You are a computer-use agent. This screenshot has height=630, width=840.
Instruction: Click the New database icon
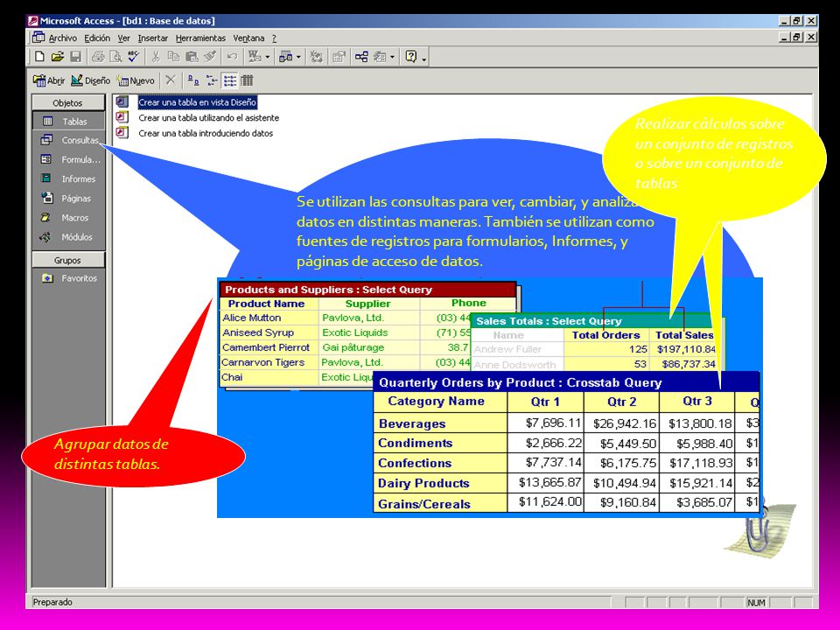[39, 56]
